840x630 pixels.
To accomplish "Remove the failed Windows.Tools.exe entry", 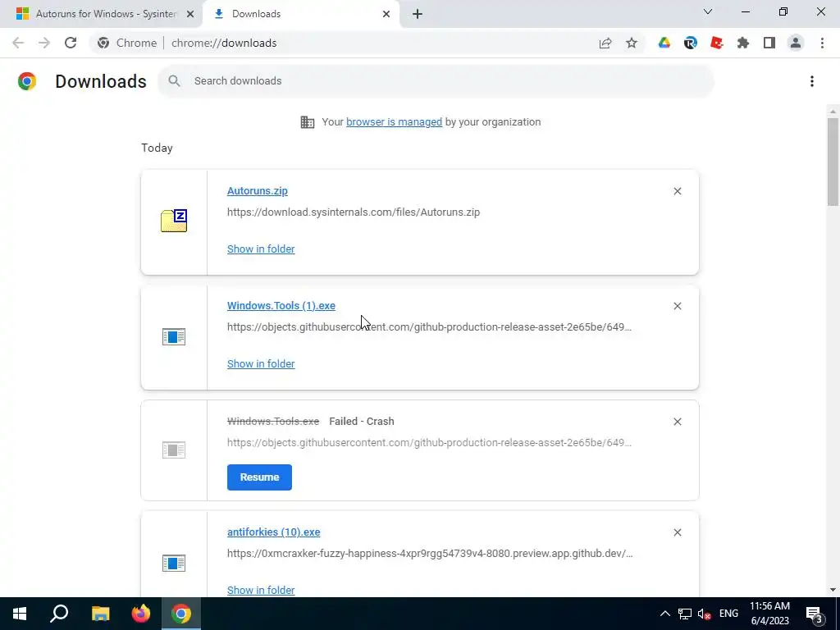I will (678, 422).
